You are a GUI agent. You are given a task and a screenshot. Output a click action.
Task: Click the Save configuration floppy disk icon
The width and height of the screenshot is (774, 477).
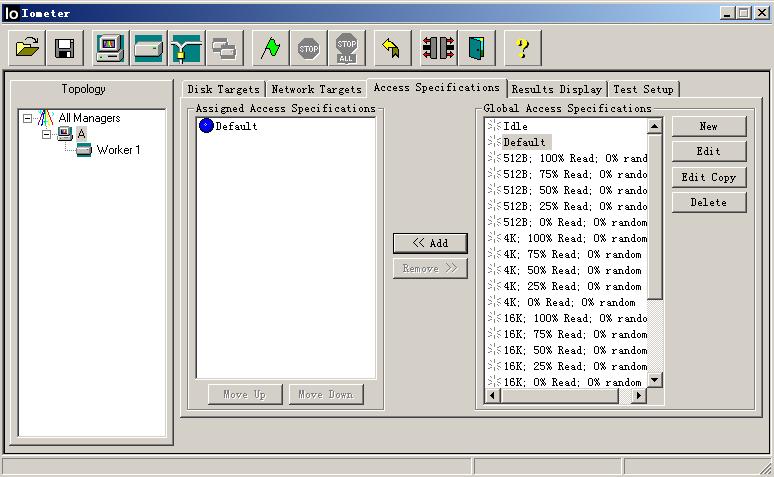coord(64,47)
